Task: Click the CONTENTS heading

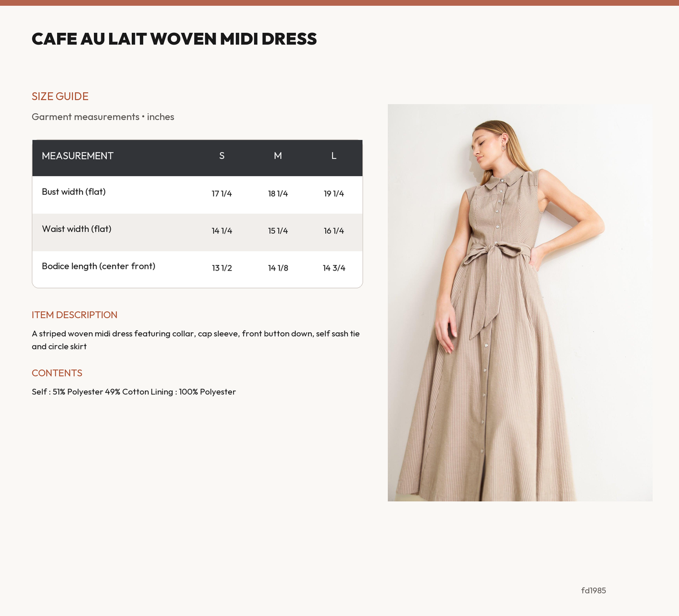Action: tap(57, 373)
